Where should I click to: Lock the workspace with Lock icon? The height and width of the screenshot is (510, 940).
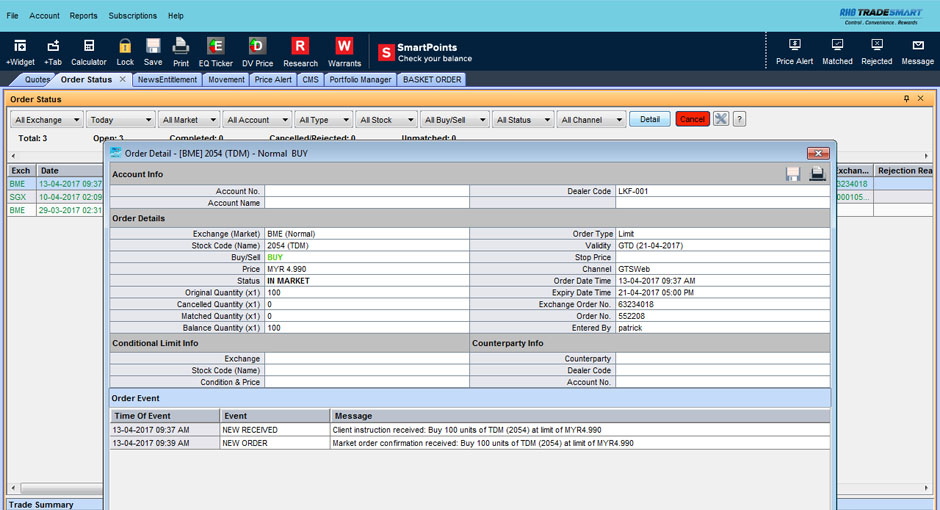(x=125, y=52)
